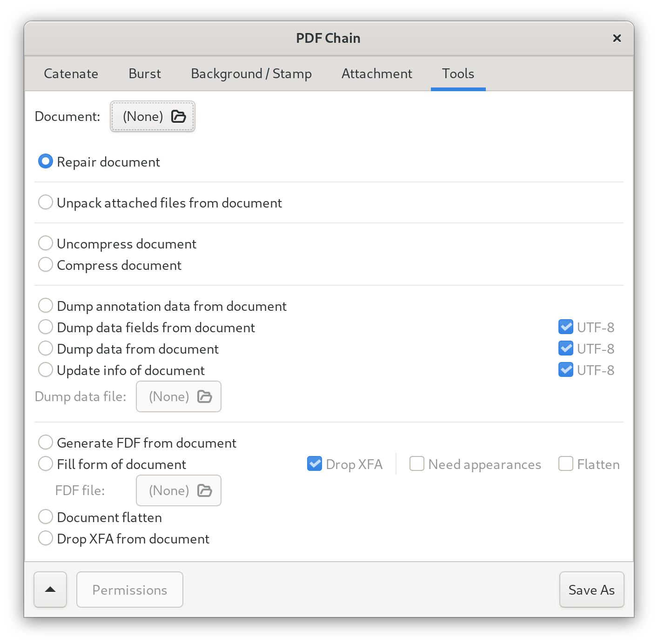Uncheck the Drop XFA checkbox
This screenshot has height=644, width=658.
(x=315, y=464)
